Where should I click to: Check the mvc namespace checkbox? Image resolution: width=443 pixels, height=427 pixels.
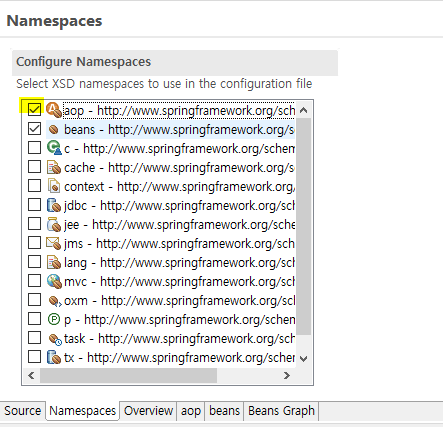[x=34, y=281]
